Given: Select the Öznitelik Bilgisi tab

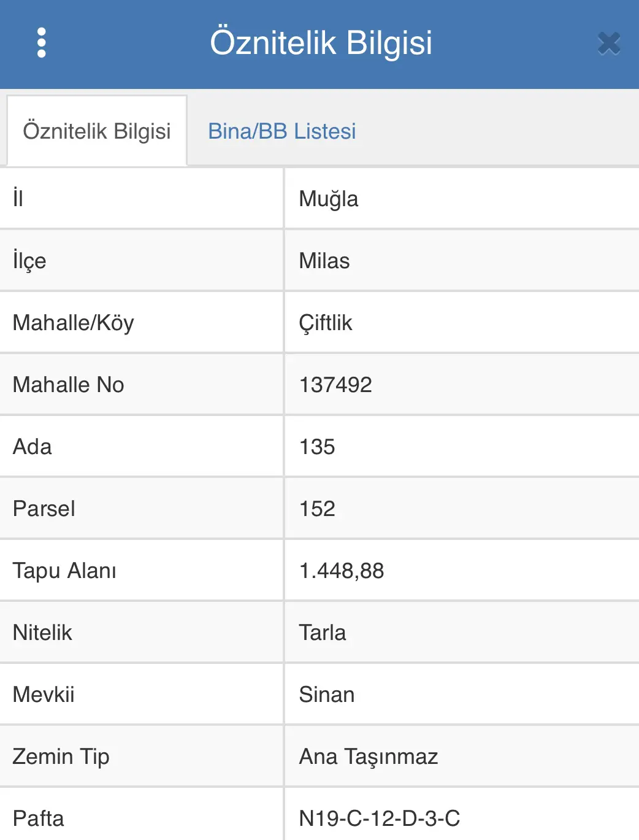Looking at the screenshot, I should pyautogui.click(x=97, y=131).
